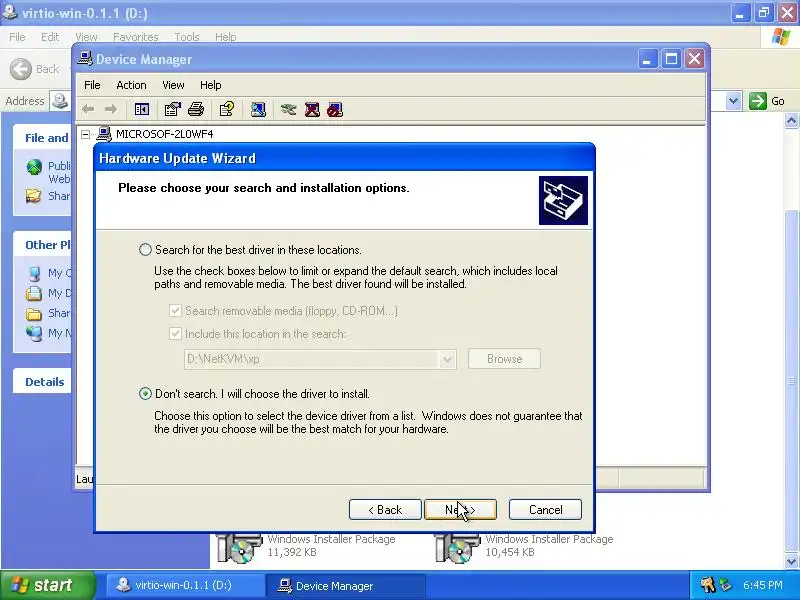Click the Device Manager title bar icon

click(85, 59)
